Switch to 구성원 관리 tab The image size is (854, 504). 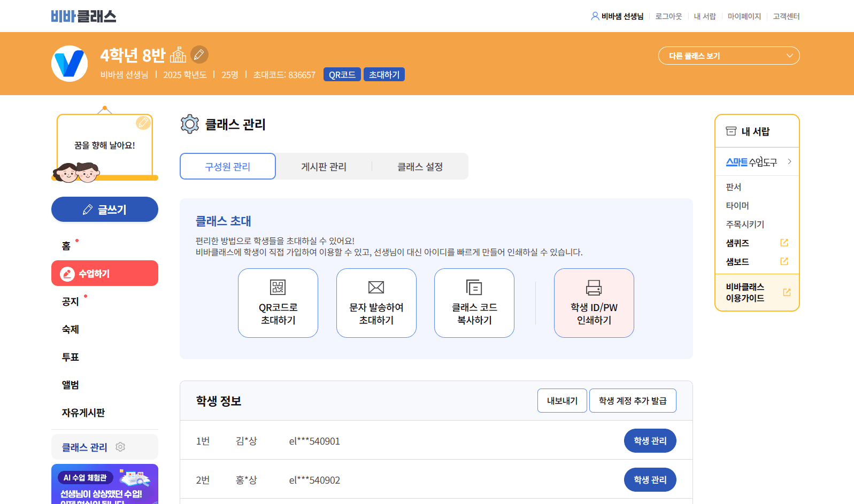point(228,166)
